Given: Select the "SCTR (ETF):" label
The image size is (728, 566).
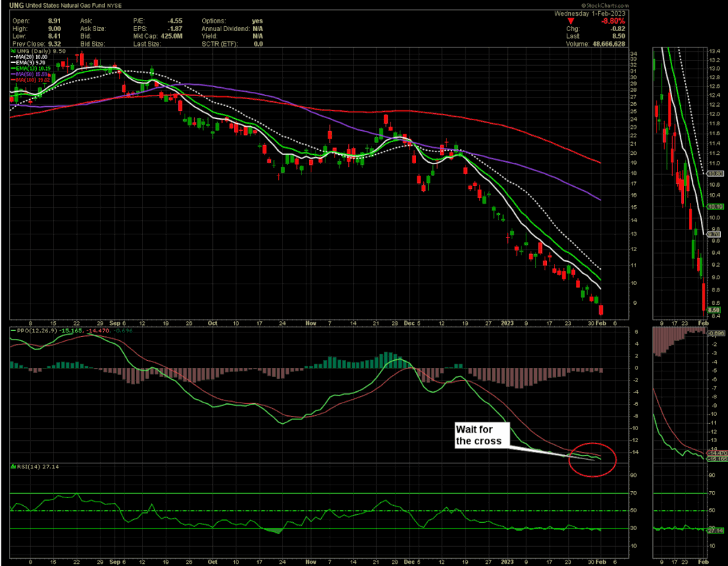Looking at the screenshot, I should [219, 44].
